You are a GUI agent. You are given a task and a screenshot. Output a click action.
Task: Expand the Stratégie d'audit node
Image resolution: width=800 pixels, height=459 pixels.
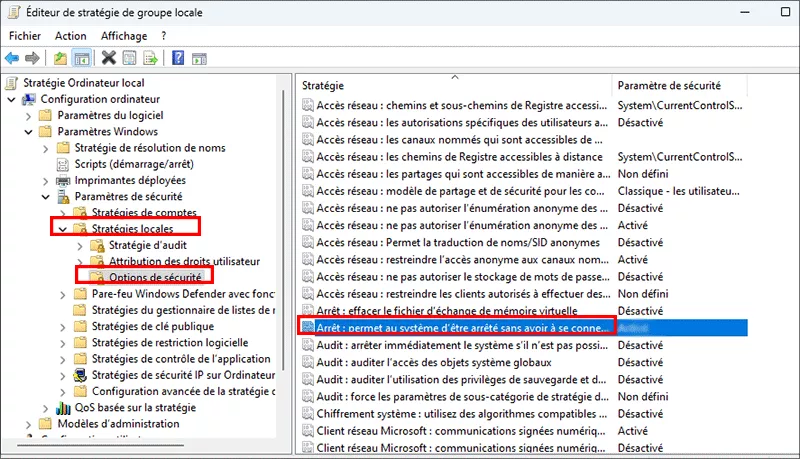point(80,246)
